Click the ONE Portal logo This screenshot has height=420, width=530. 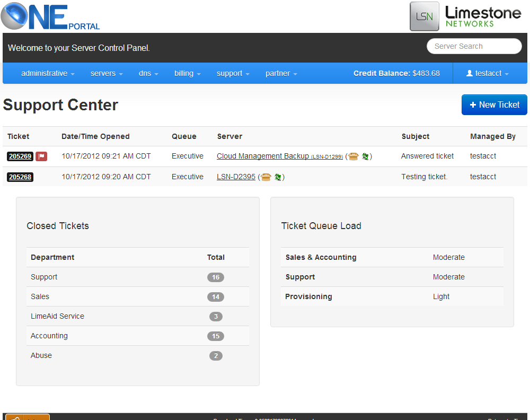(50, 16)
